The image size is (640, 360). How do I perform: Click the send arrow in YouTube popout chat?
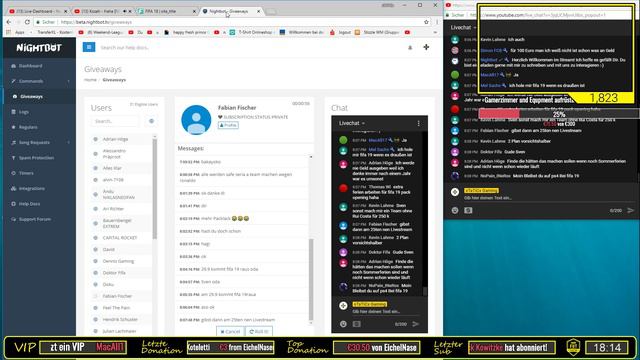[631, 210]
